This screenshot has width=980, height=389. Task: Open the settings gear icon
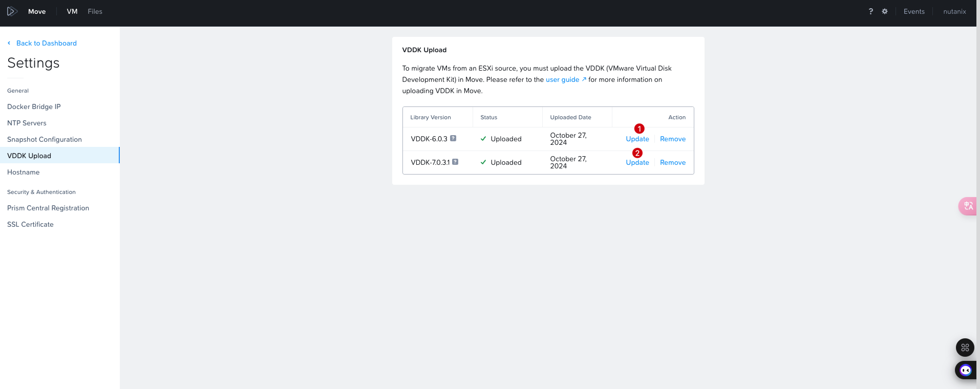coord(885,11)
